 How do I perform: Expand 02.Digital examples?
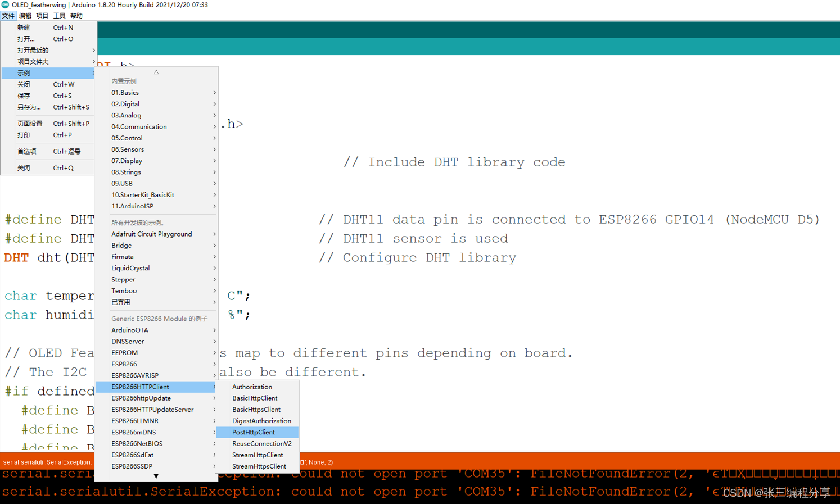156,104
